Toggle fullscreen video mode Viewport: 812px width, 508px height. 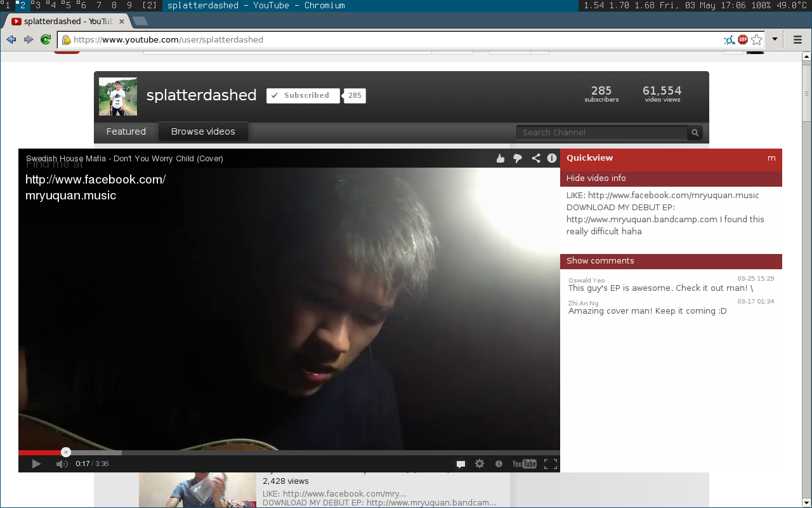[x=551, y=464]
